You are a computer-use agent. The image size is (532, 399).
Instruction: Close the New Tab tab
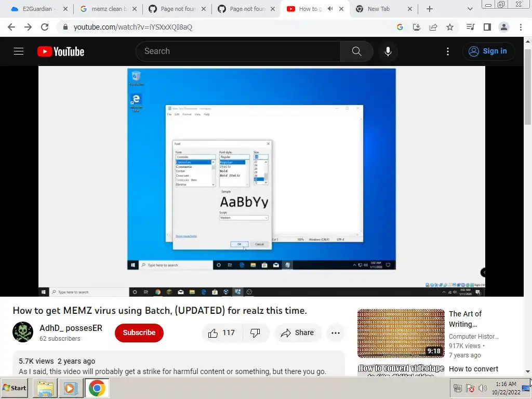409,9
